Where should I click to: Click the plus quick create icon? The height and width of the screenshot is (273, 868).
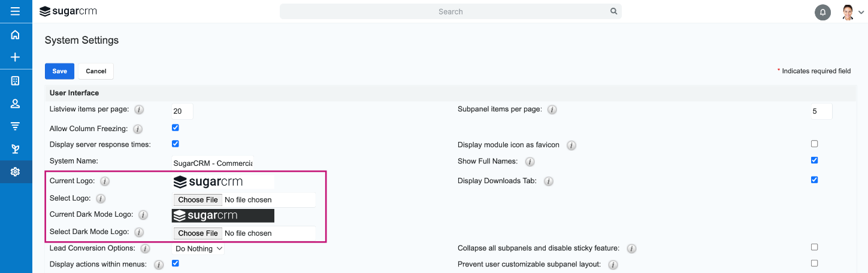tap(16, 57)
